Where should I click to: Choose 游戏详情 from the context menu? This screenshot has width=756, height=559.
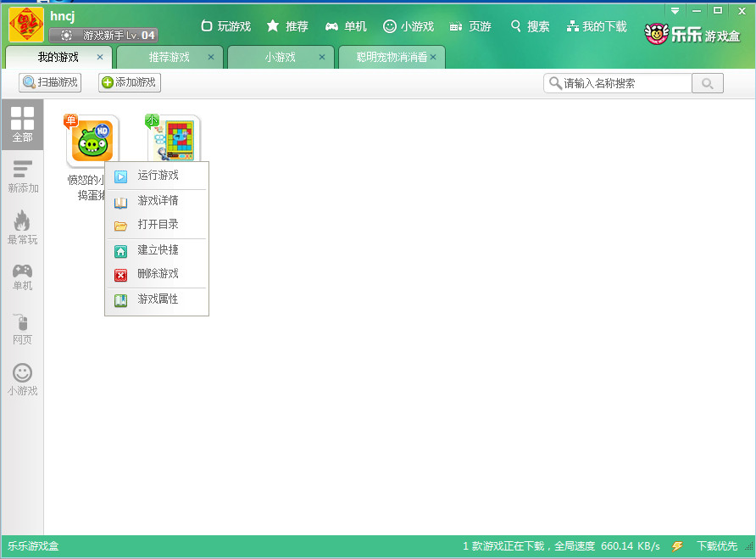(157, 201)
